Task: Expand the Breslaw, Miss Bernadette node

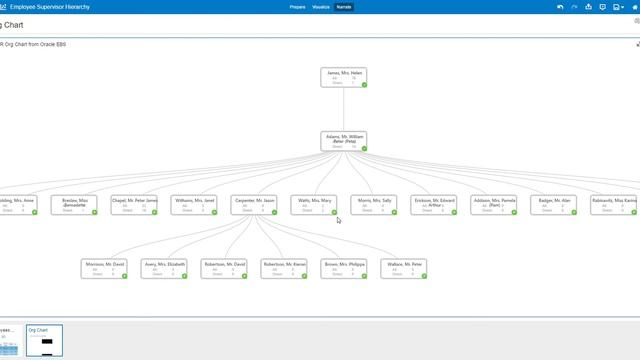Action: (95, 212)
